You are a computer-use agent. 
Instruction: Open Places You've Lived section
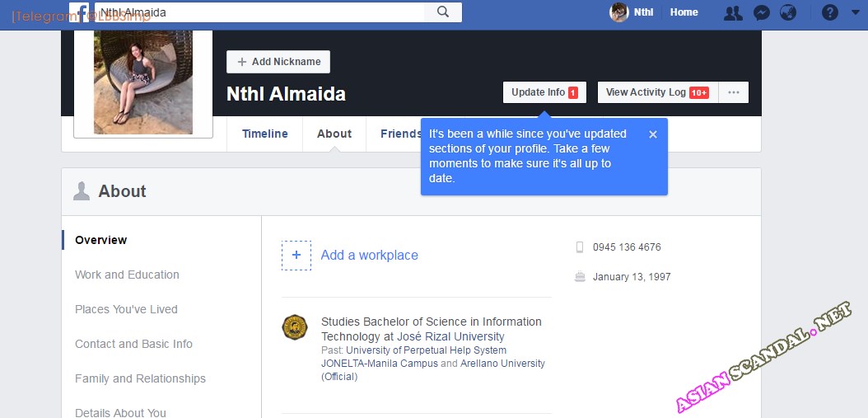(126, 309)
